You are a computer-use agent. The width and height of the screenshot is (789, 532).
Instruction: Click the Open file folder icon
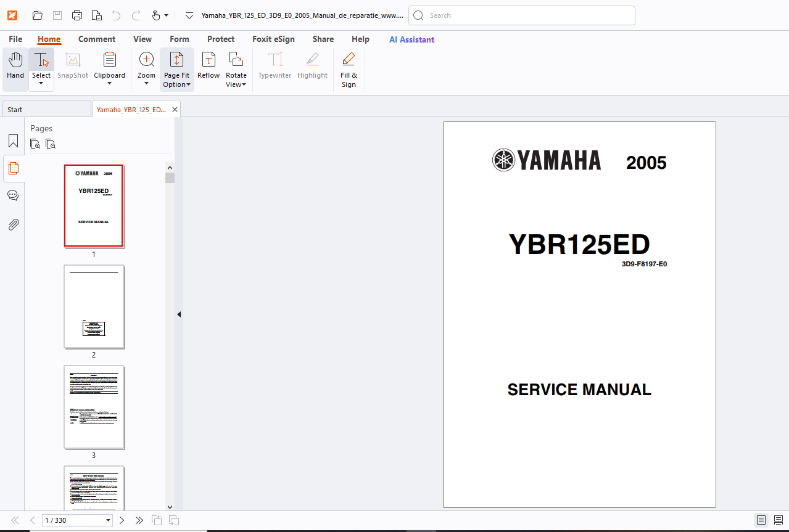[38, 15]
